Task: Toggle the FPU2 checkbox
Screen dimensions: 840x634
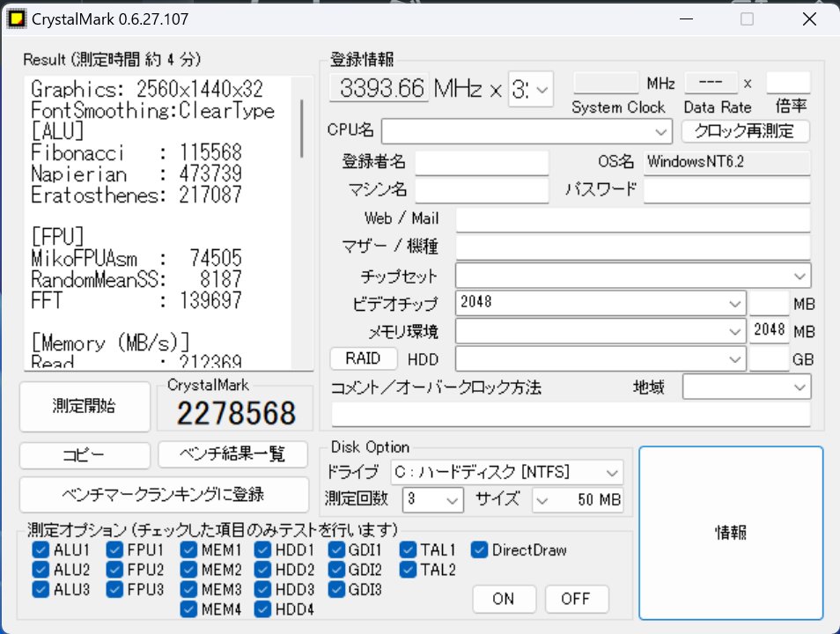Action: pyautogui.click(x=114, y=569)
